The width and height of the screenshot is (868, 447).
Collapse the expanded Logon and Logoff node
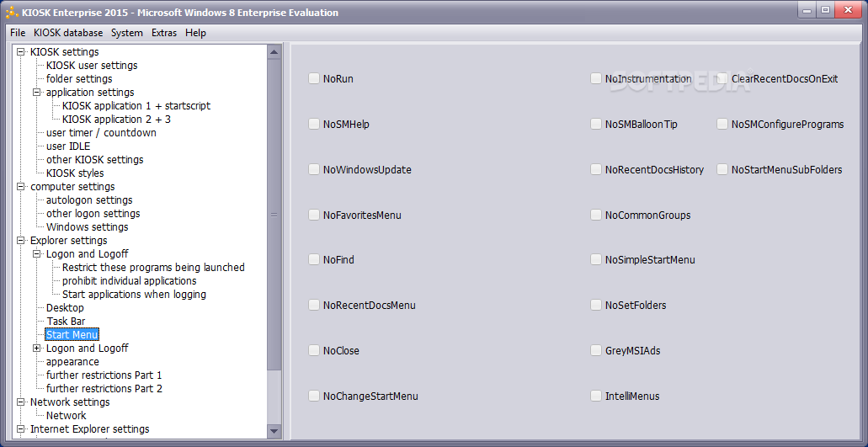(36, 254)
